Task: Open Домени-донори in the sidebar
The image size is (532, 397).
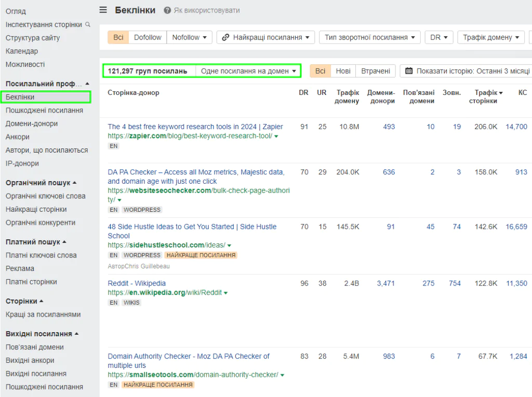Action: point(32,124)
